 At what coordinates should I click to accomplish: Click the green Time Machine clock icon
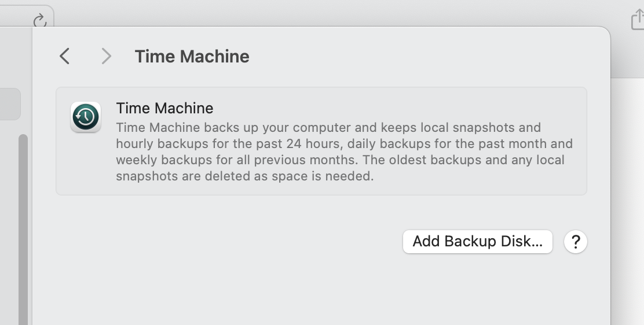pyautogui.click(x=86, y=117)
